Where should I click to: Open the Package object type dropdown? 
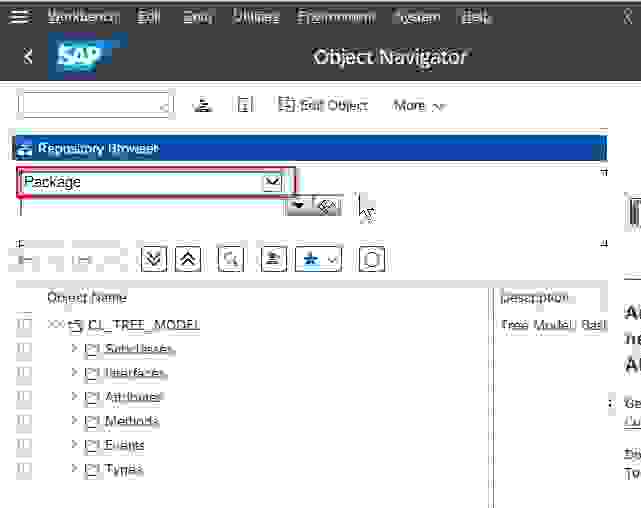coord(272,182)
